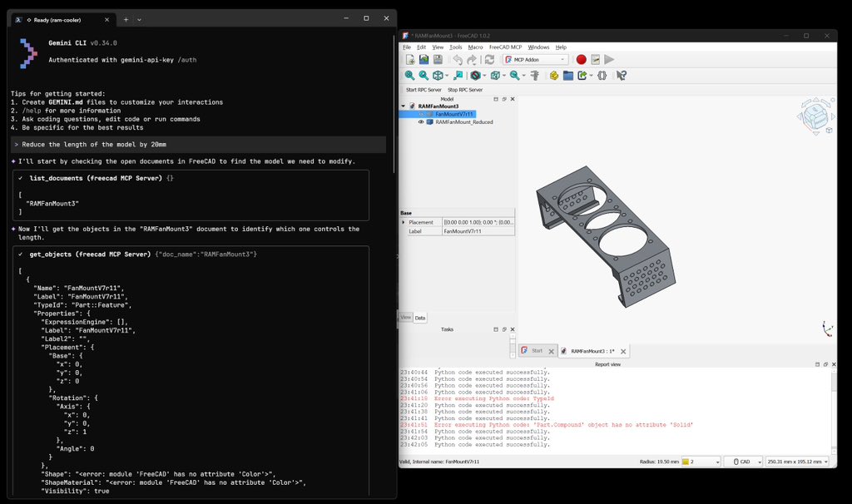Image resolution: width=852 pixels, height=504 pixels.
Task: Click the Make link export icon
Action: (582, 76)
